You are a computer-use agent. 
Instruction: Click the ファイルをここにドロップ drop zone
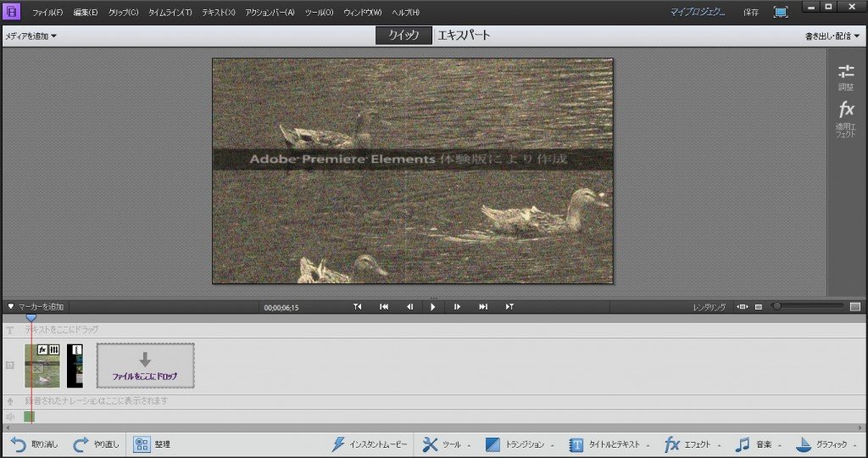point(146,366)
